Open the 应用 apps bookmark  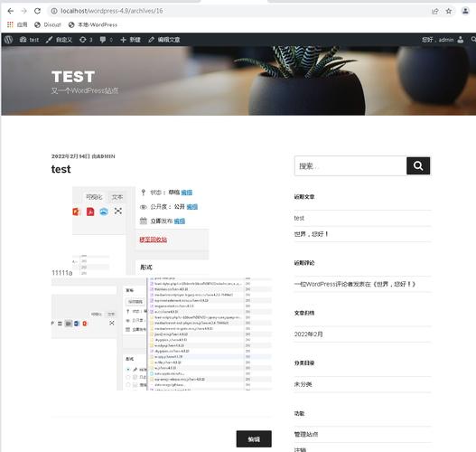(x=17, y=24)
